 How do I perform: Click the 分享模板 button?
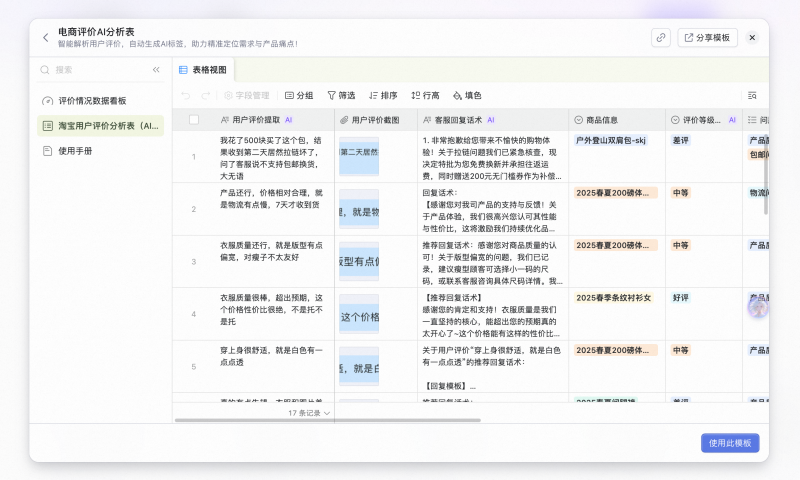(707, 37)
